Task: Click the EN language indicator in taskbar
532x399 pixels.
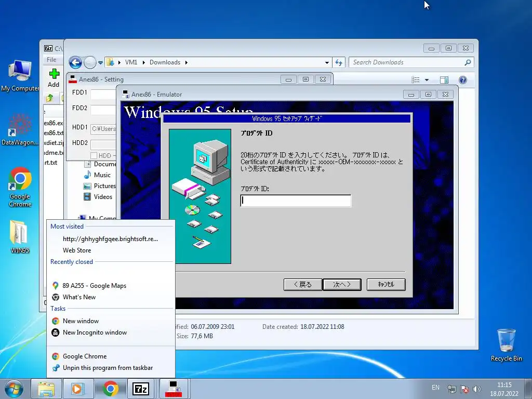Action: coord(436,388)
